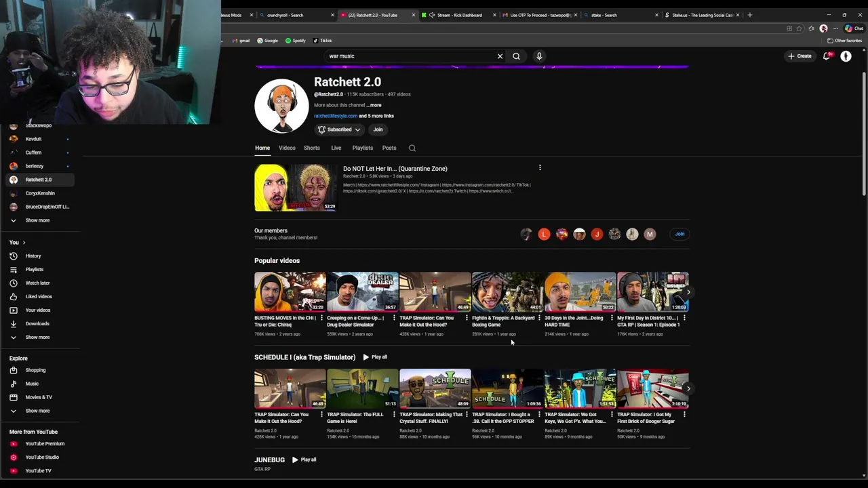
Task: Open Your videos in the sidebar
Action: [x=39, y=310]
